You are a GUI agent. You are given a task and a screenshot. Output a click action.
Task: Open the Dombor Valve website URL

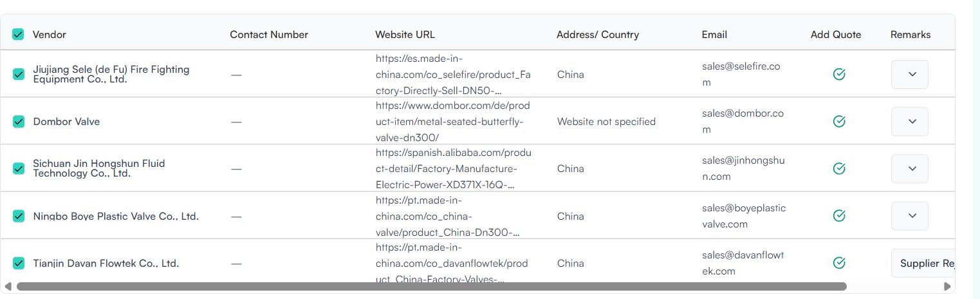click(453, 121)
